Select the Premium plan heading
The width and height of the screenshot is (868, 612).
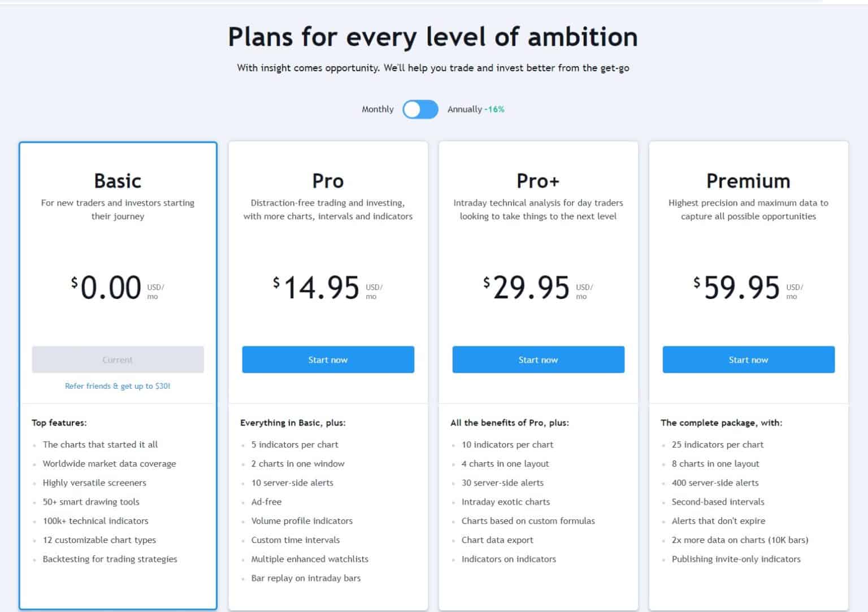(x=748, y=181)
